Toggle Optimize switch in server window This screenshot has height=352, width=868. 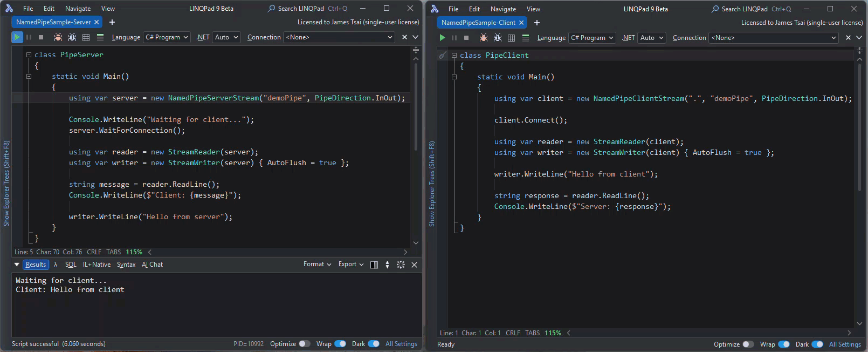point(304,344)
